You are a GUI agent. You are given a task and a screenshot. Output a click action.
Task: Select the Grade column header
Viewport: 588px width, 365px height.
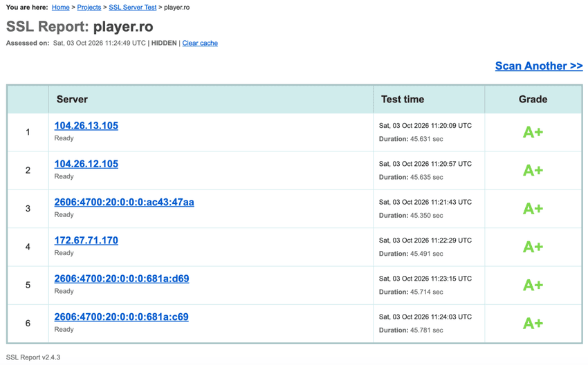533,100
